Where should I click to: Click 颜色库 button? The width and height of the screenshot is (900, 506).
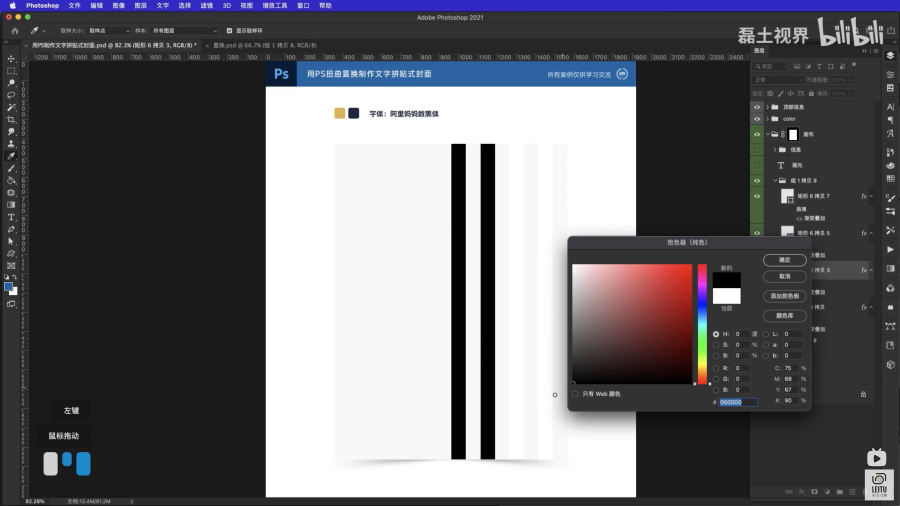click(785, 316)
